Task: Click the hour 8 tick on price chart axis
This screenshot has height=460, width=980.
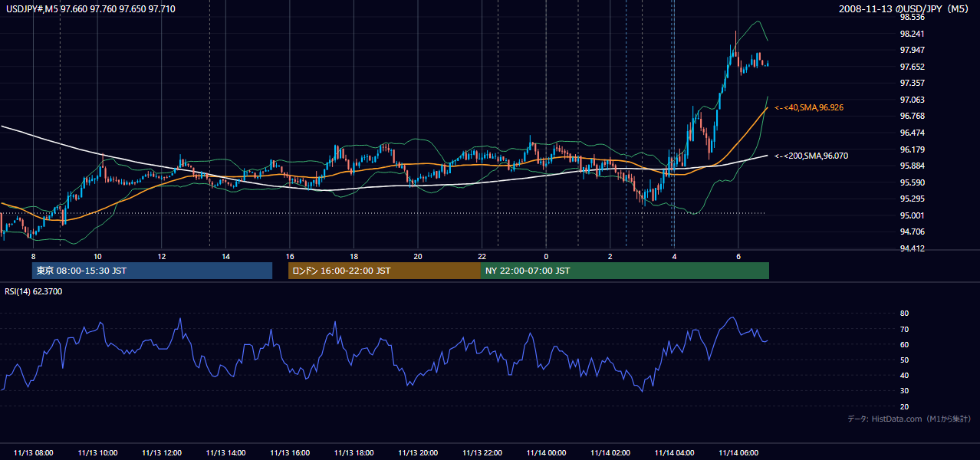Action: [33, 255]
